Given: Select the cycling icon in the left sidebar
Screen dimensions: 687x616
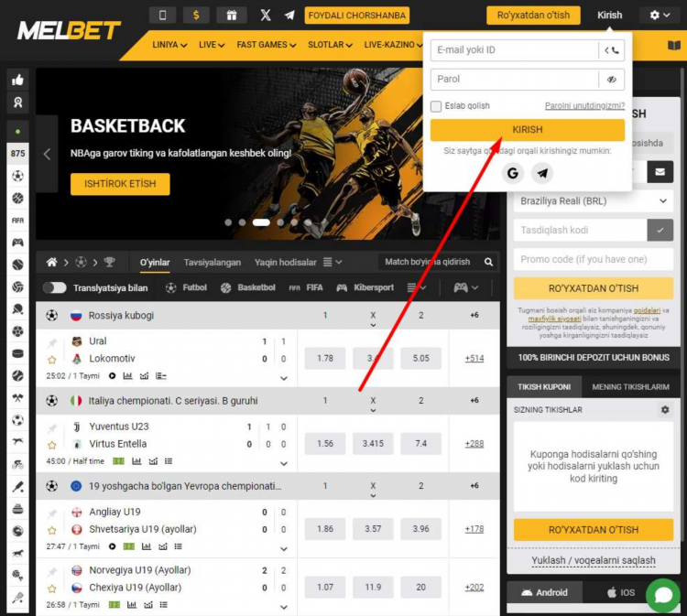Looking at the screenshot, I should (18, 465).
